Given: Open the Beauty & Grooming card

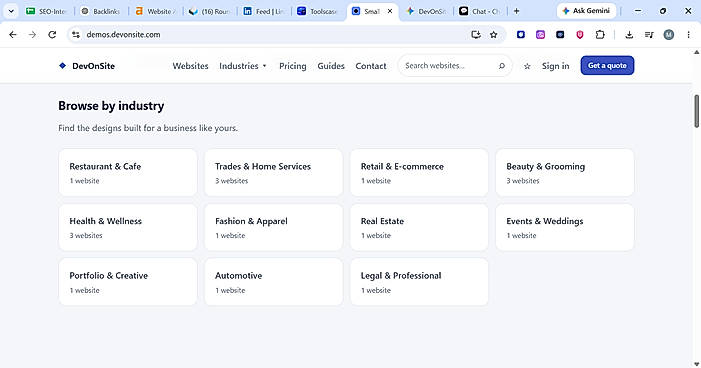Looking at the screenshot, I should pos(565,173).
